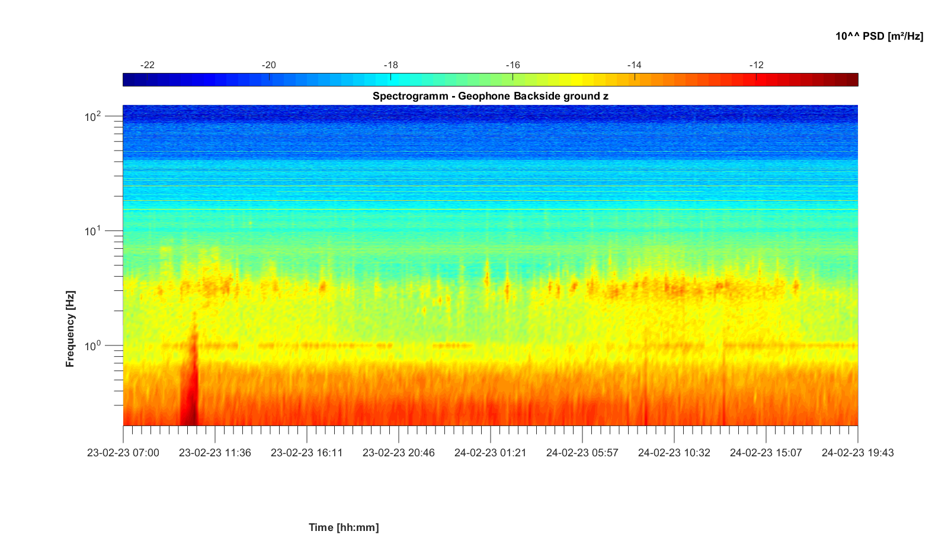Click the 23-02-23 11:36 time tick label
This screenshot has height=560, width=948.
coord(215,453)
